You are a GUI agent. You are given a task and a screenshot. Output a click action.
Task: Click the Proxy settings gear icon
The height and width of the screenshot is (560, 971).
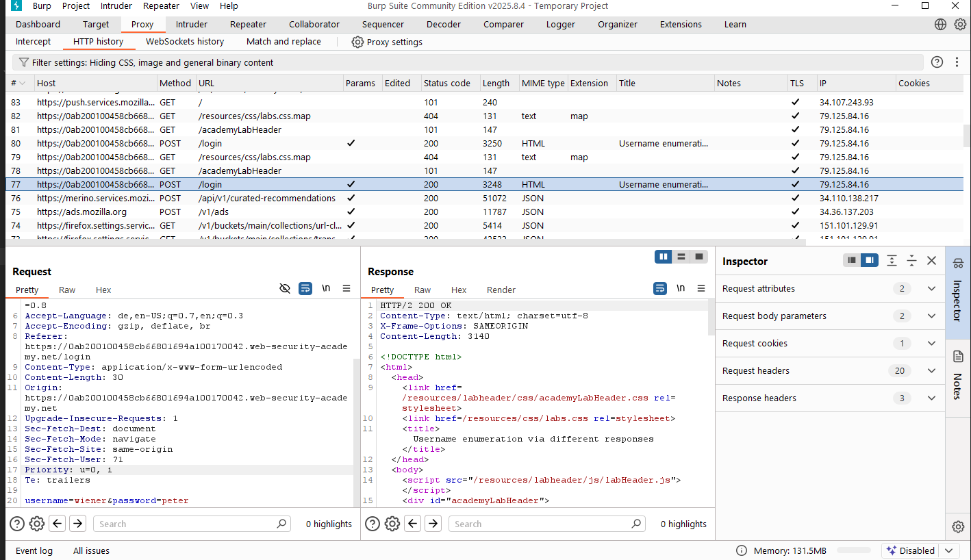357,42
